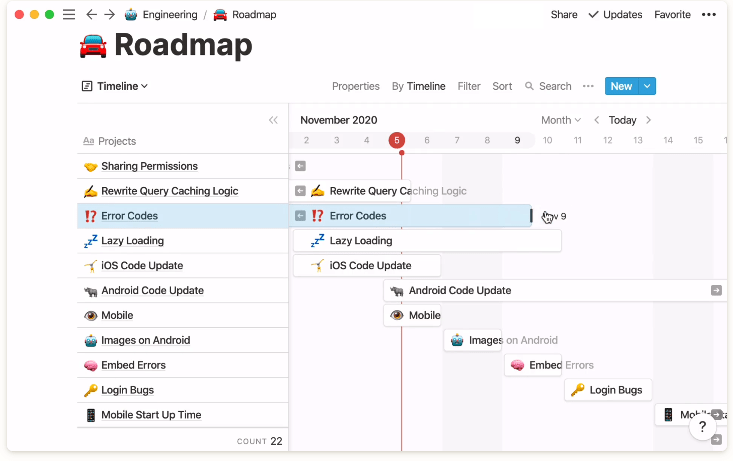733x461 pixels.
Task: Go to previous period in timeline
Action: click(597, 120)
